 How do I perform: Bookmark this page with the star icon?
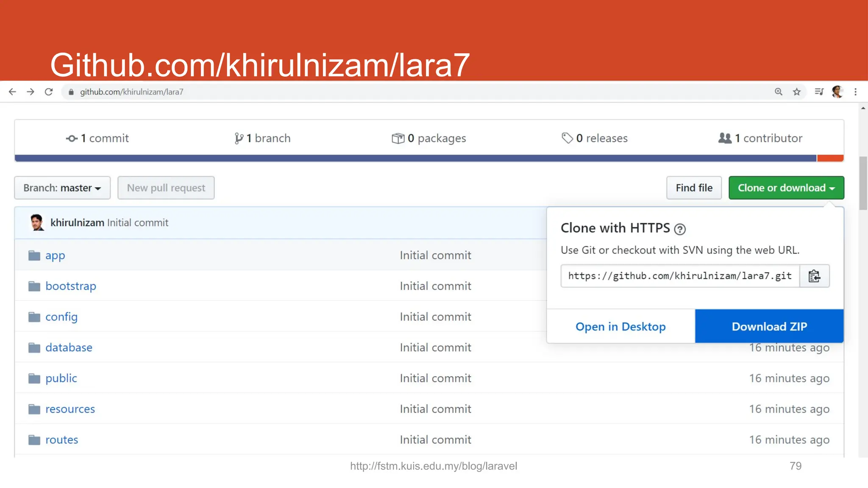797,92
